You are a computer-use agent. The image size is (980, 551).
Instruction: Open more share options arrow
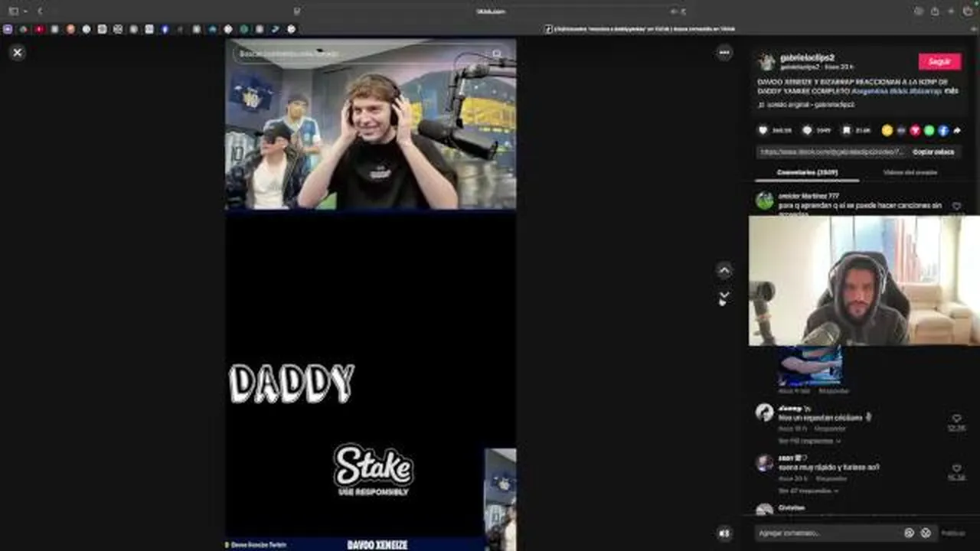(x=957, y=131)
